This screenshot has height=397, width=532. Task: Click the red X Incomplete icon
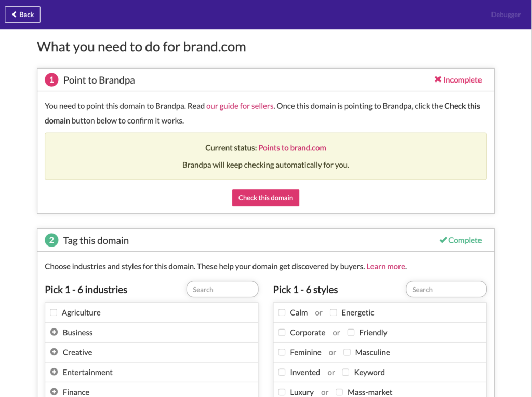click(438, 79)
